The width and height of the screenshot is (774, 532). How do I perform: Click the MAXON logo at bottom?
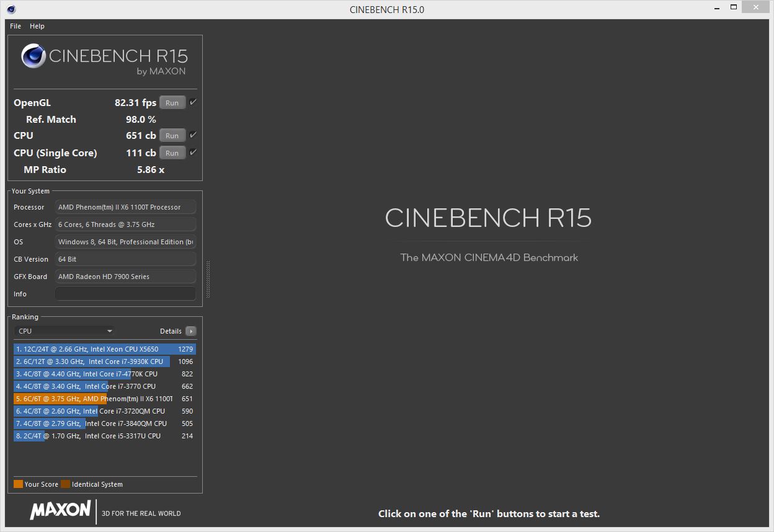pyautogui.click(x=60, y=510)
